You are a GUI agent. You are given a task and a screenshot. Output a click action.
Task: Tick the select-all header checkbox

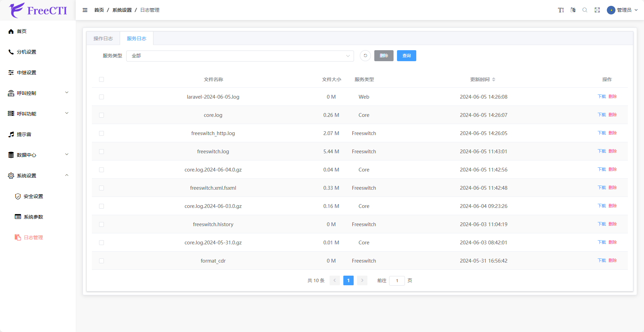point(101,79)
